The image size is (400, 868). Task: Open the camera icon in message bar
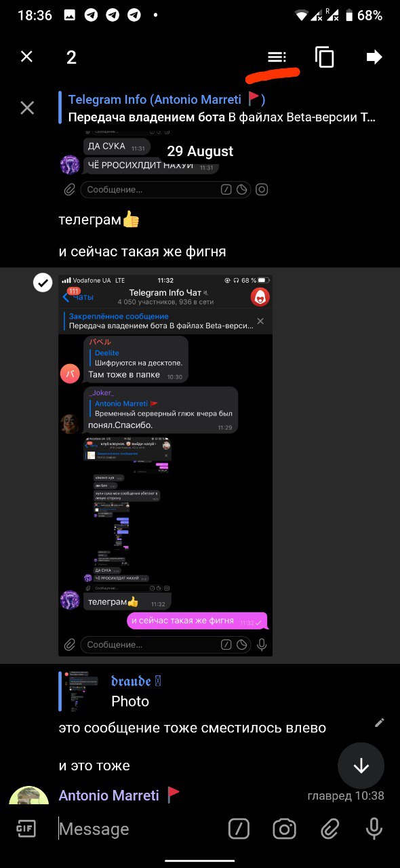285,829
